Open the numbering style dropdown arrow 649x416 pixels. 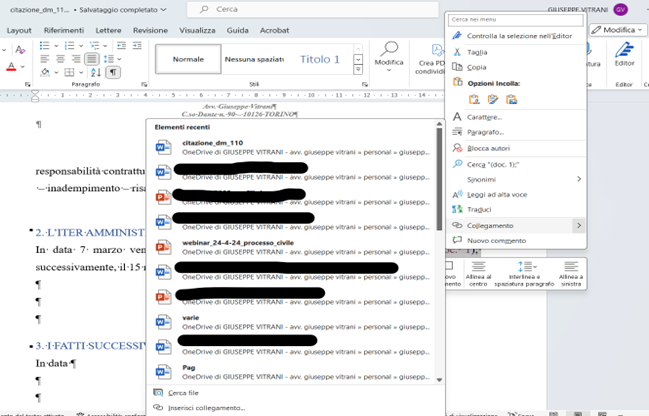point(81,46)
